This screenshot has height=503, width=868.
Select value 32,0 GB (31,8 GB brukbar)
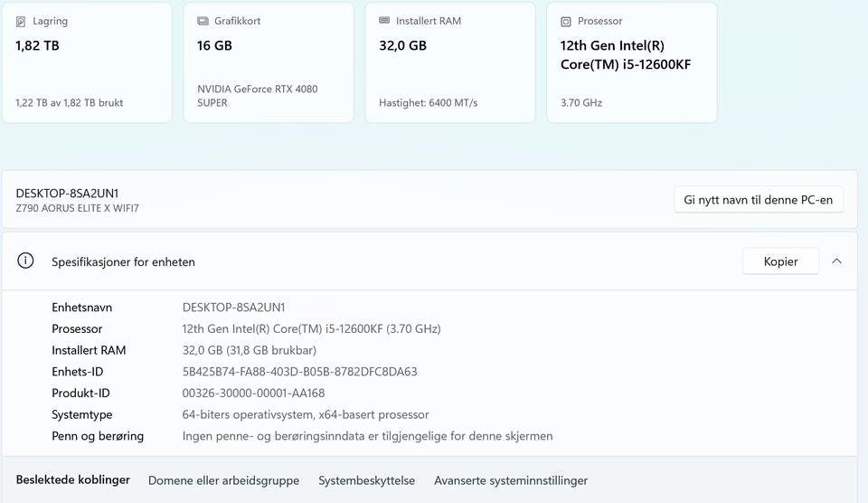250,350
